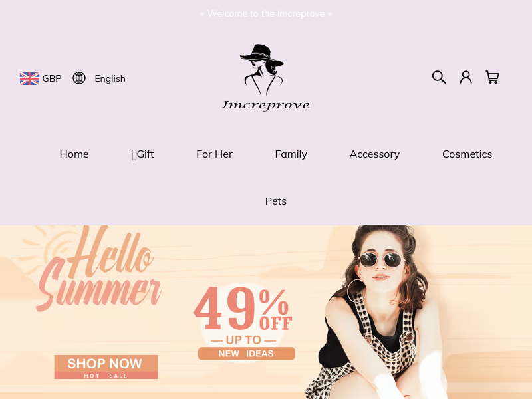Viewport: 532px width, 399px height.
Task: Click the UK flag currency icon
Action: tap(29, 78)
